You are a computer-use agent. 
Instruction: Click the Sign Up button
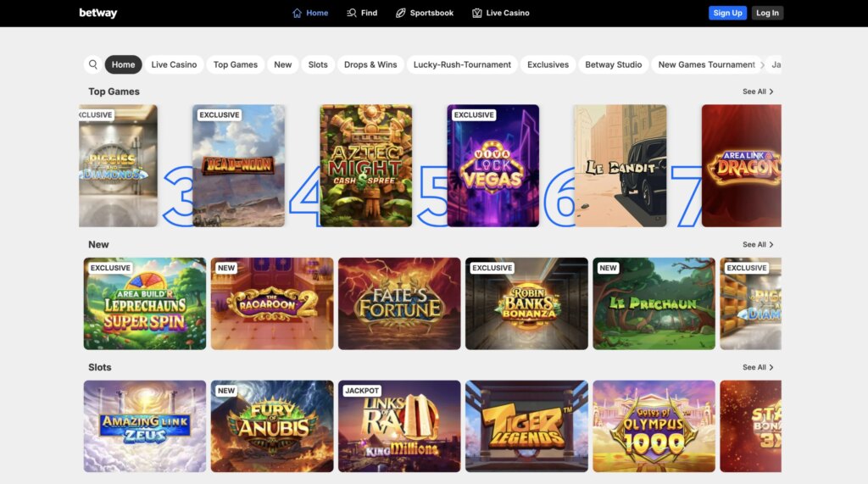727,13
